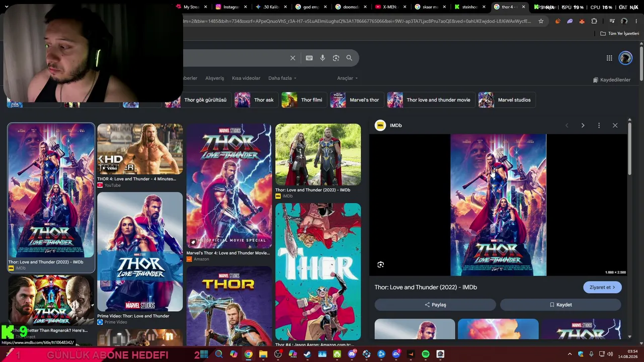
Task: Switch to the Instagram browser tab
Action: (x=231, y=7)
